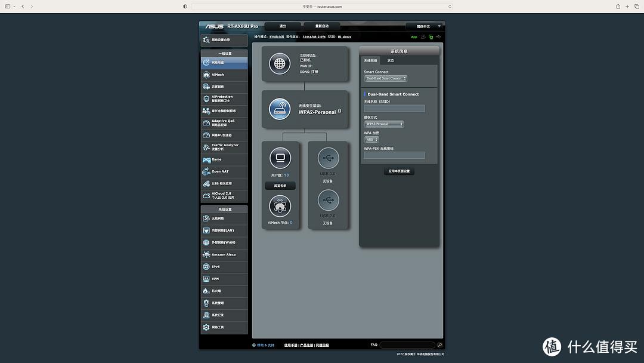Click the Internet status globe icon
Image resolution: width=644 pixels, height=363 pixels.
[x=280, y=63]
